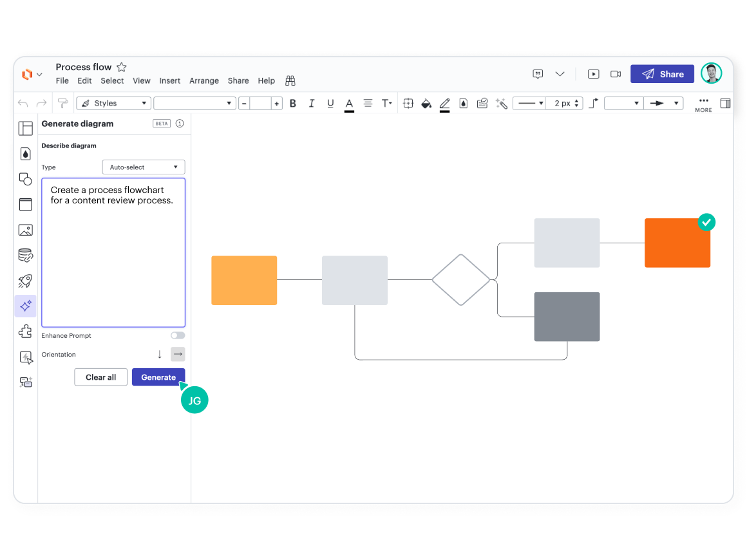
Task: Open the shapes panel icon
Action: [25, 179]
